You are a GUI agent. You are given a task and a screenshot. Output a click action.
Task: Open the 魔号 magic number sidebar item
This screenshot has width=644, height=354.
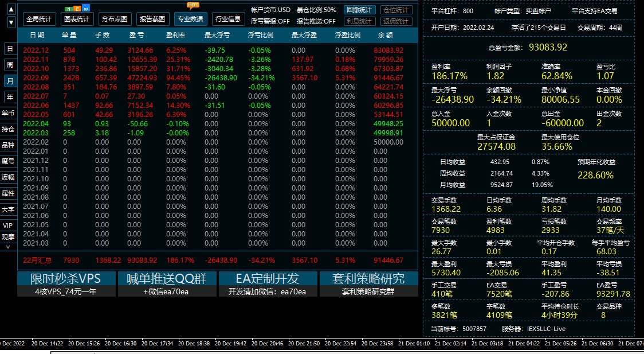point(8,161)
